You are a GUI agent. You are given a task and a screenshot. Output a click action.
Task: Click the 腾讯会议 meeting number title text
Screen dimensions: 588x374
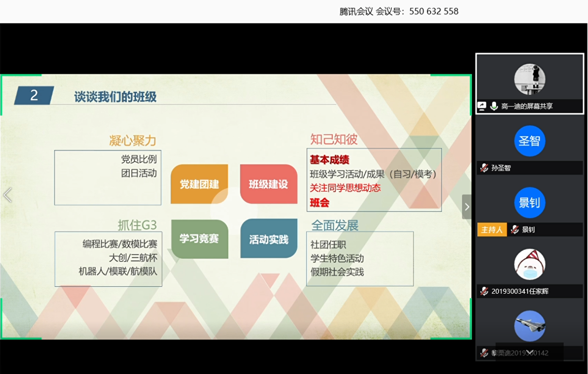click(x=399, y=11)
